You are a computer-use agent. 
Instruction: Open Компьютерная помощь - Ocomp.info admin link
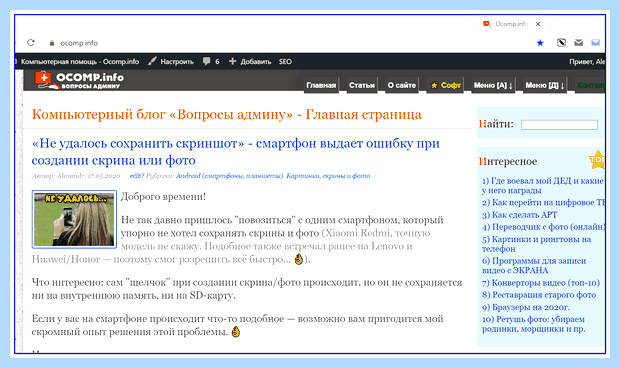79,62
